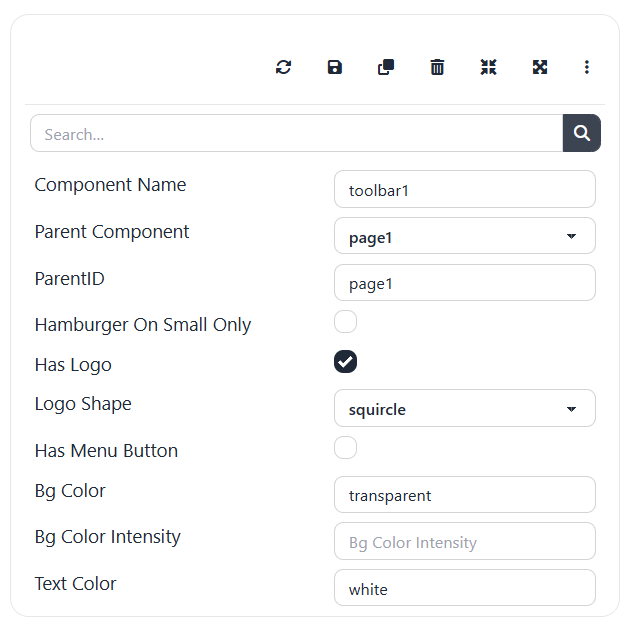
Task: Uncheck the Has Logo checkbox
Action: pyautogui.click(x=345, y=361)
